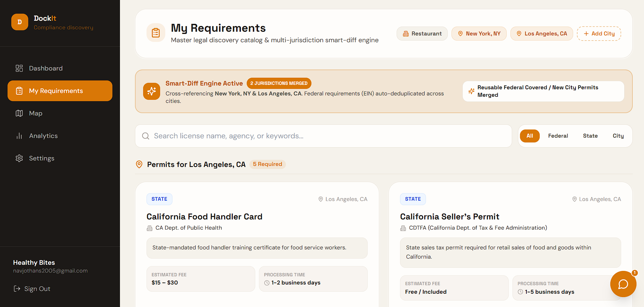644x307 pixels.
Task: Click sparkle icon in Reusable Federal notice
Action: click(471, 91)
